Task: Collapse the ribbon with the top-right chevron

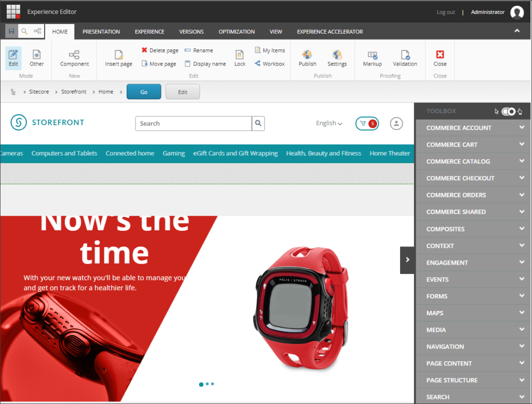Action: pos(517,31)
